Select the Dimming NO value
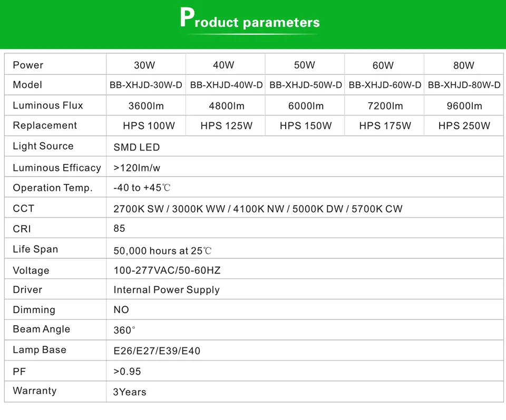 [x=121, y=310]
